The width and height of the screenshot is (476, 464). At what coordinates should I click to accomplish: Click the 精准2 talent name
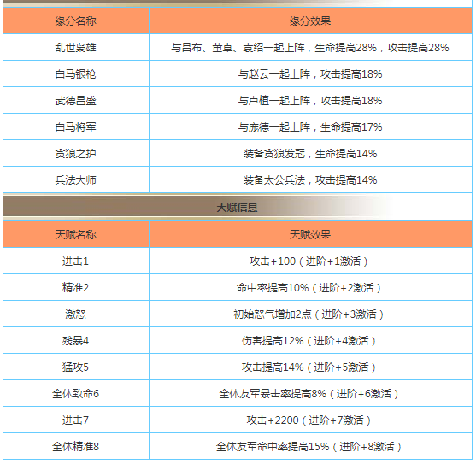pyautogui.click(x=76, y=287)
